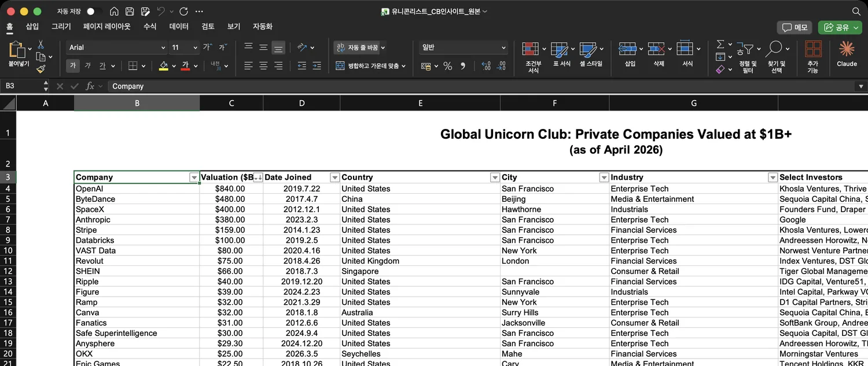
Task: Click the Decrease Decimal icon
Action: coord(501,66)
